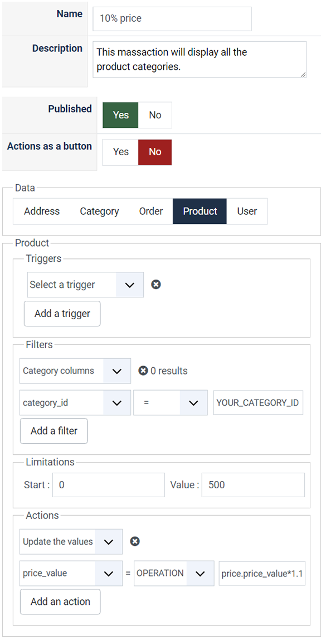Switch to the Category data tab
The image size is (326, 644).
pyautogui.click(x=99, y=212)
